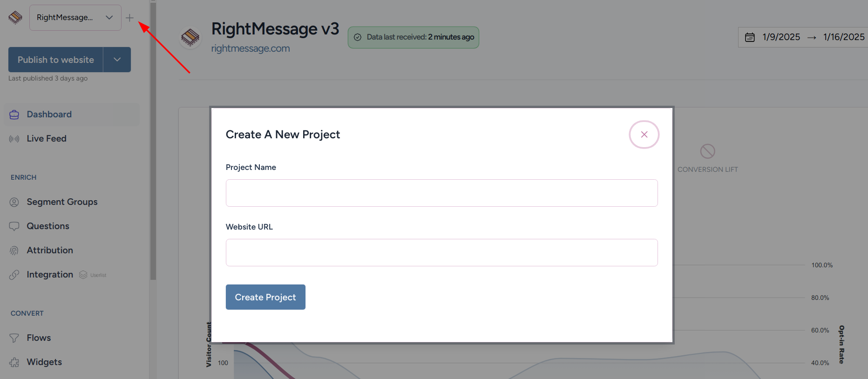This screenshot has height=379, width=868.
Task: Select the 1/9/2025 start date
Action: [781, 37]
